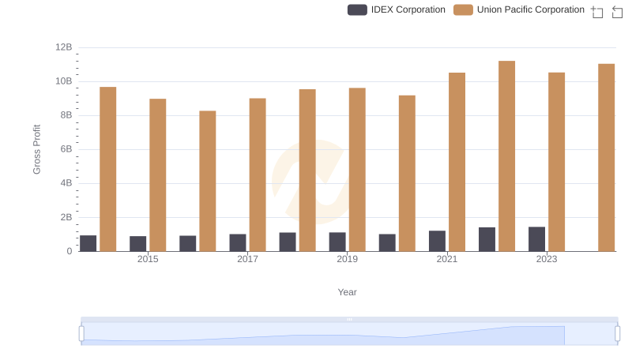Click the IDEX Corporation bar for 2023
This screenshot has width=632, height=364.
tap(537, 239)
